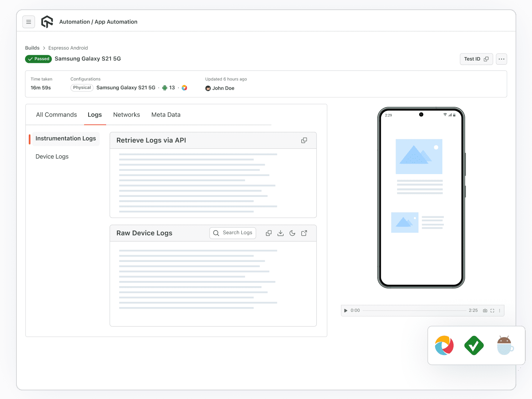Play the test recording video

pos(346,310)
